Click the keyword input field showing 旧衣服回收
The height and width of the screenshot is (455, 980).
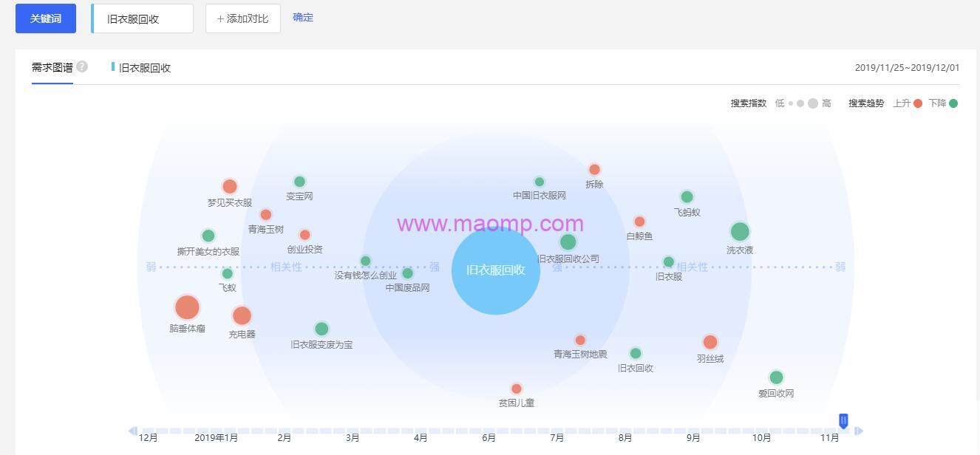[x=140, y=18]
